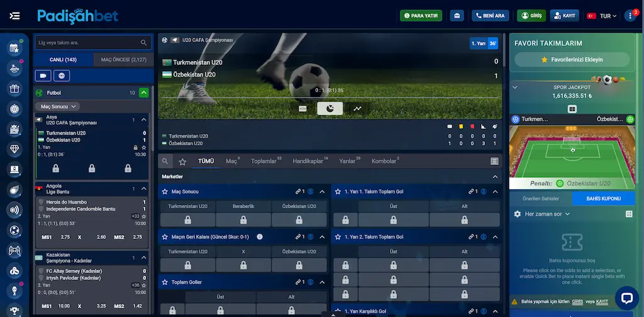The height and width of the screenshot is (317, 644).
Task: Favorite the Herois do Huambo match
Action: pyautogui.click(x=144, y=216)
